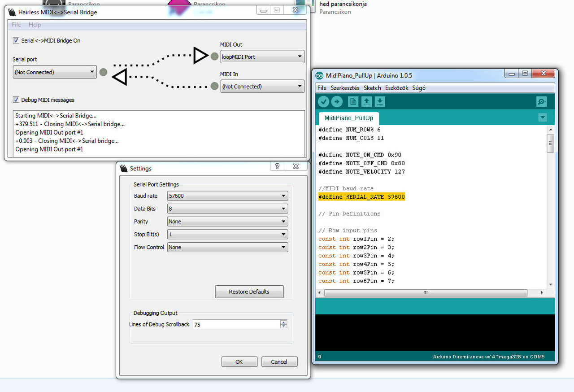This screenshot has width=574, height=392.
Task: Open the Arduino Serial Monitor magnifier icon
Action: point(542,102)
